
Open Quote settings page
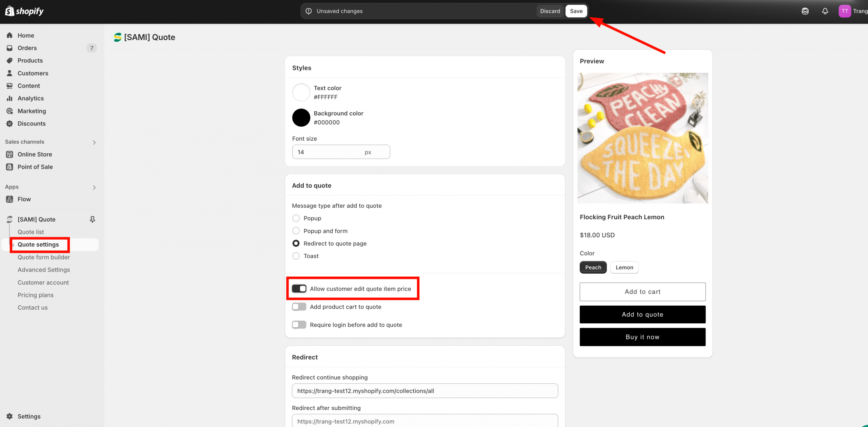pos(38,245)
